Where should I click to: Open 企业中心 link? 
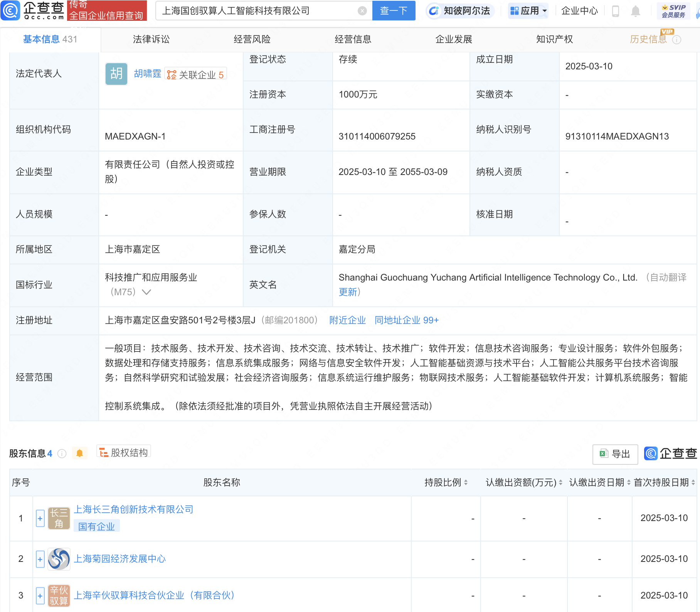point(579,11)
